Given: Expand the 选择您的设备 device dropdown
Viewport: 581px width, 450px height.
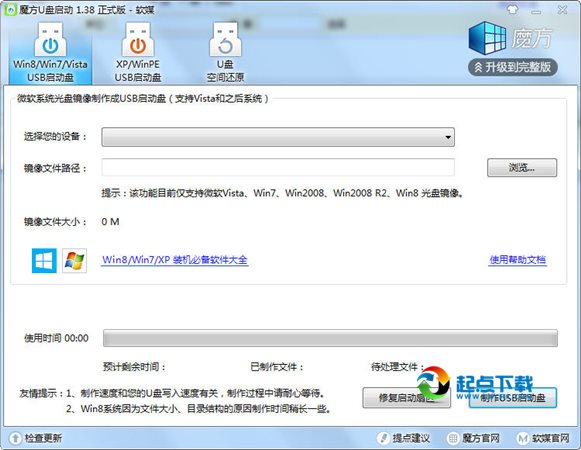Looking at the screenshot, I should (x=278, y=137).
